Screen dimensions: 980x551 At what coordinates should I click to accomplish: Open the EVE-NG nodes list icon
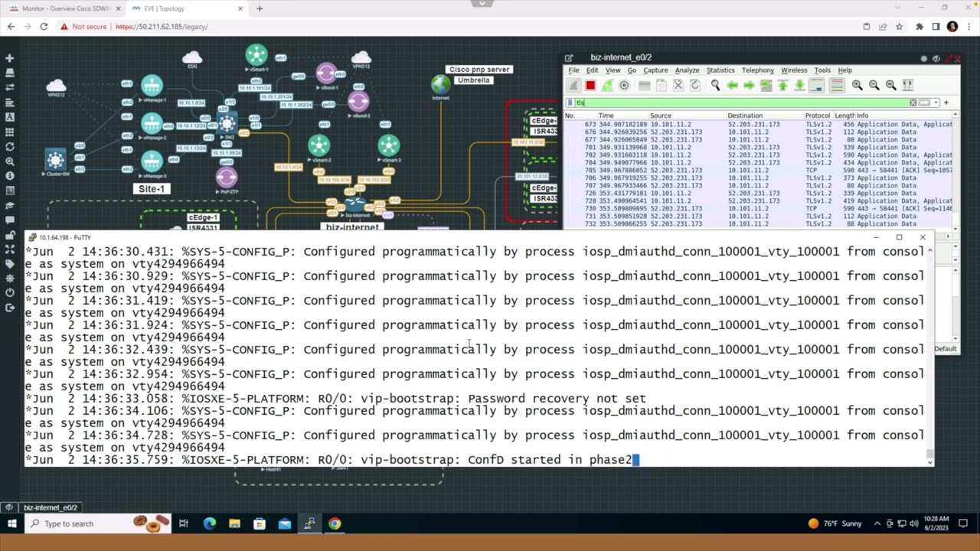[x=9, y=73]
